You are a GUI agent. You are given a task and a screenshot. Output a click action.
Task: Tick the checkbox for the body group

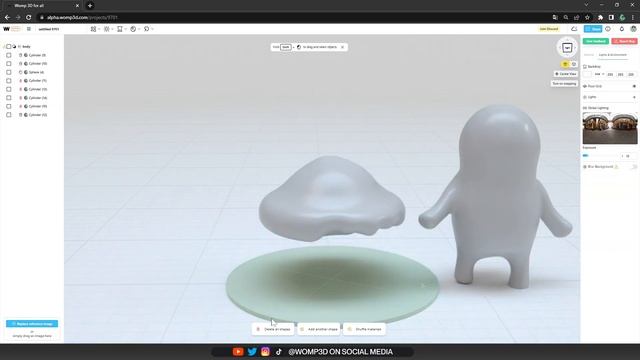click(x=9, y=47)
